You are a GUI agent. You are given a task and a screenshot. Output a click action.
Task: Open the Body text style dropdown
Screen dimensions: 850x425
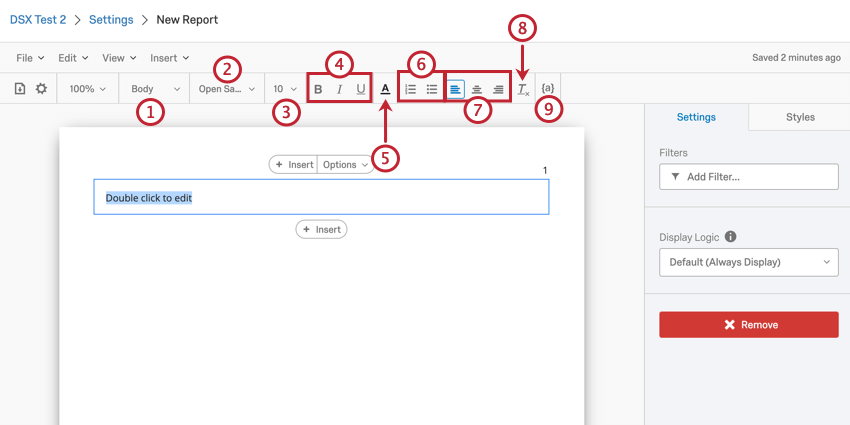coord(155,89)
